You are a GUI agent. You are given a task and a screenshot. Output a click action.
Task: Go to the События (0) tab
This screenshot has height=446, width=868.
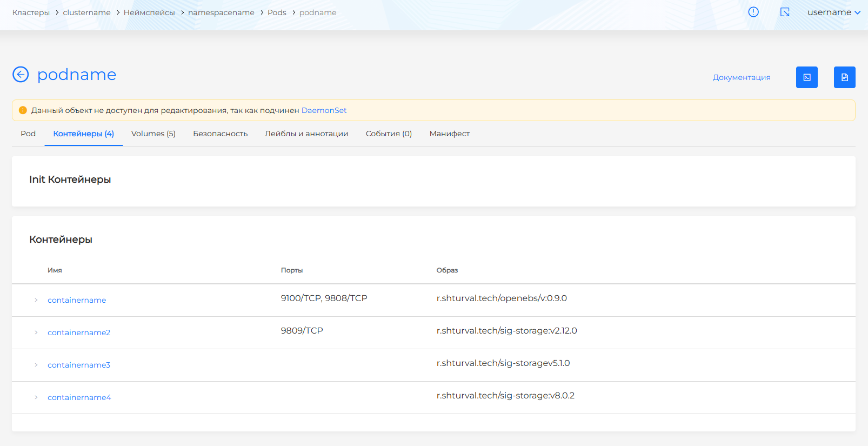point(389,134)
